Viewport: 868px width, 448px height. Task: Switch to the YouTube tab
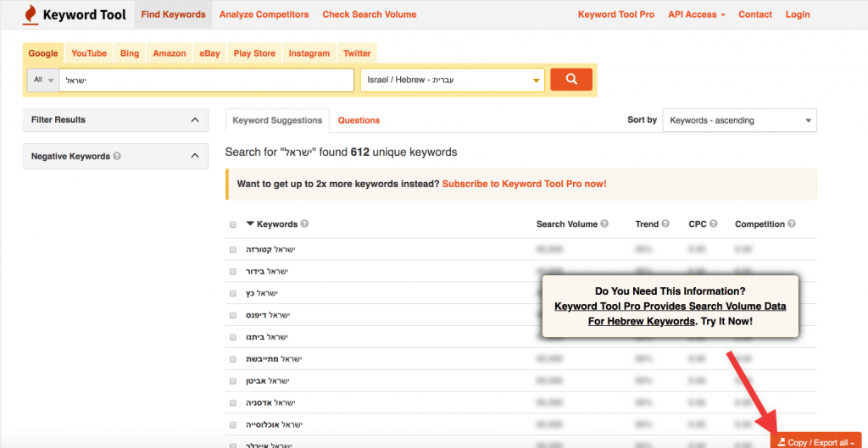click(88, 53)
